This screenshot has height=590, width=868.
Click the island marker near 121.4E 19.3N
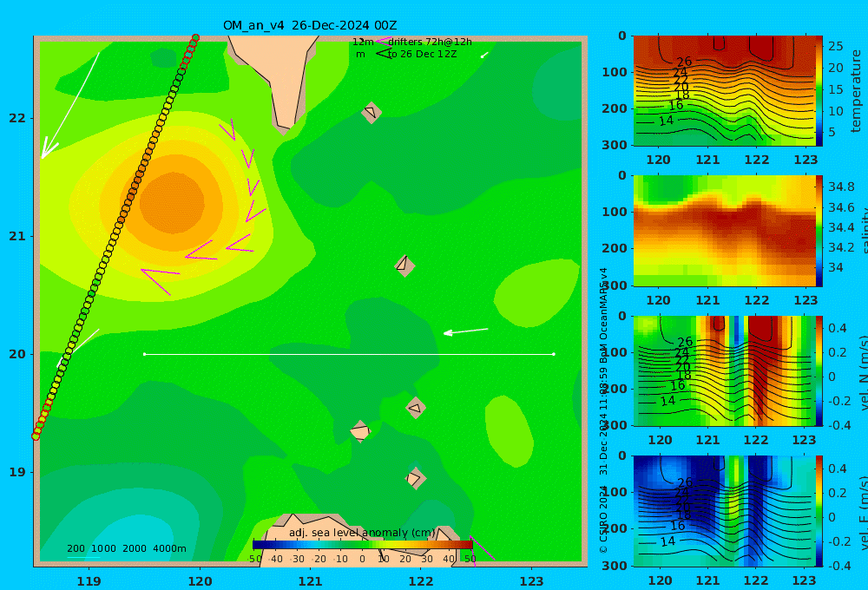point(360,431)
